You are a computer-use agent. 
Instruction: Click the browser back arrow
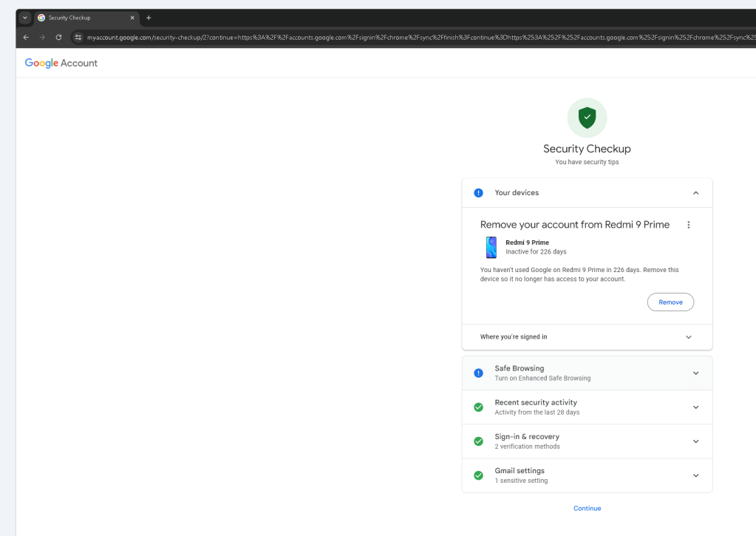[x=26, y=37]
